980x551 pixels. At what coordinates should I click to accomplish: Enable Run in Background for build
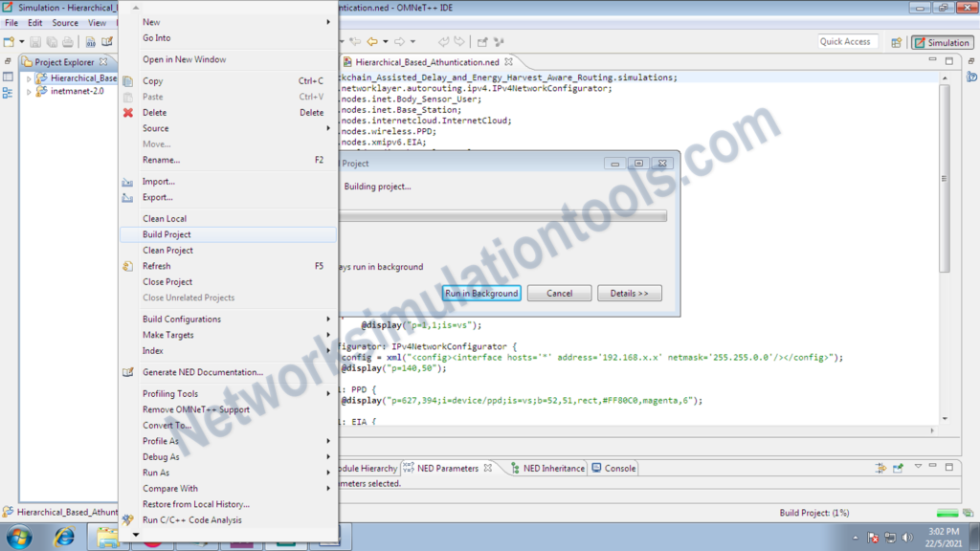480,293
